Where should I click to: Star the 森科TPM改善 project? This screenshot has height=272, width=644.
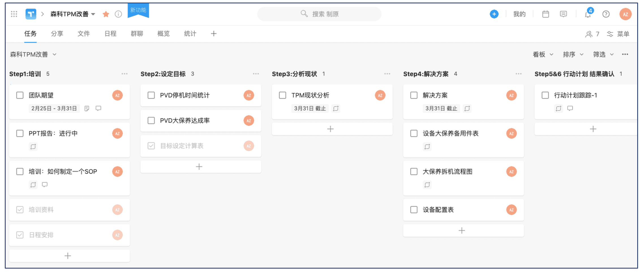click(x=106, y=14)
